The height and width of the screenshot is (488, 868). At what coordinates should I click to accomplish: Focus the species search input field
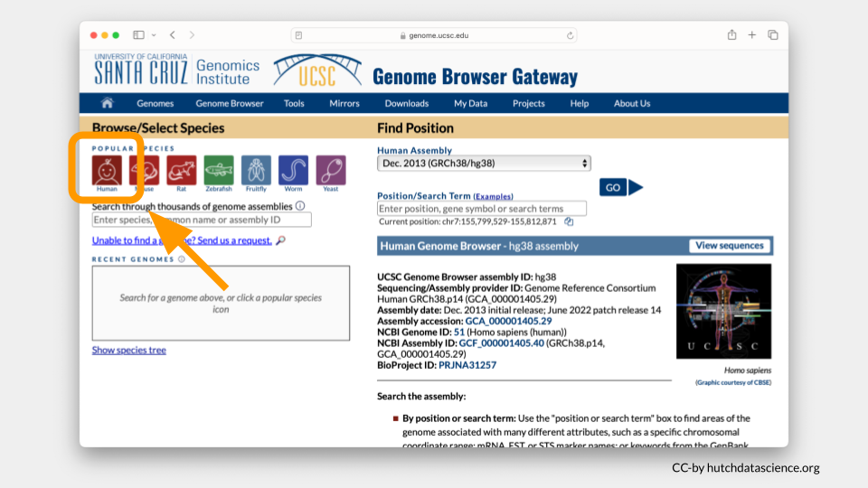tap(202, 220)
